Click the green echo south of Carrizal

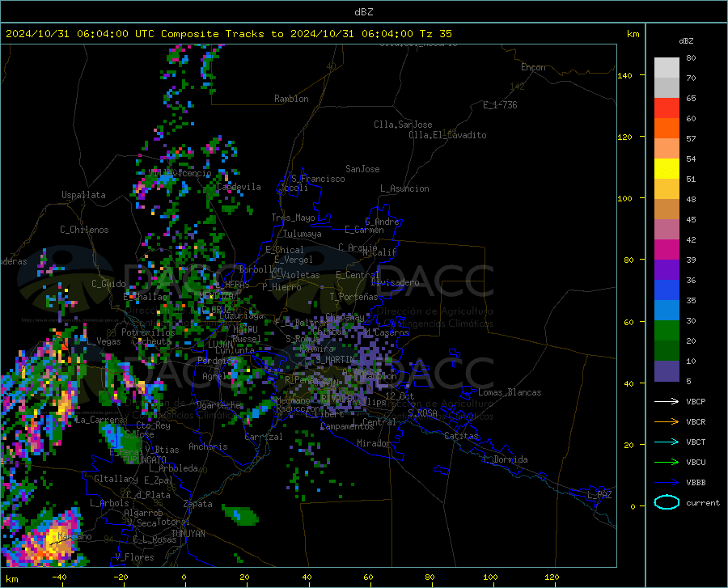pos(240,514)
